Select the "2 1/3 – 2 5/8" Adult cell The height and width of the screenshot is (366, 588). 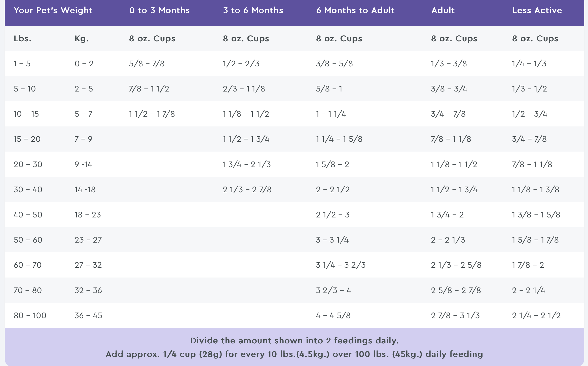coord(456,265)
